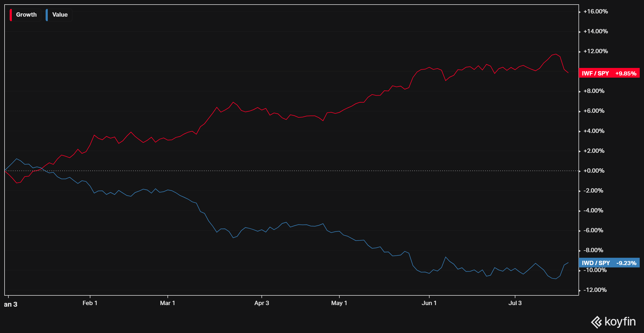Click the Jul 3 date marker
This screenshot has height=333, width=644.
515,303
